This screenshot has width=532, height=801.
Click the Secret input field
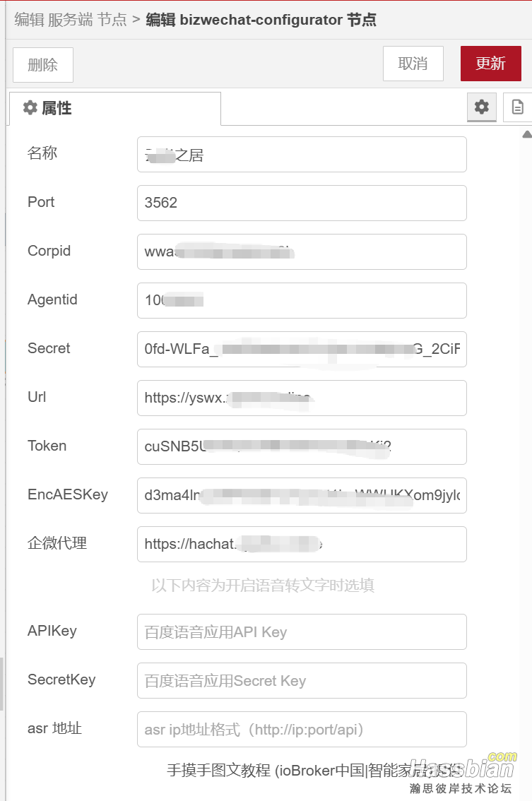point(302,350)
